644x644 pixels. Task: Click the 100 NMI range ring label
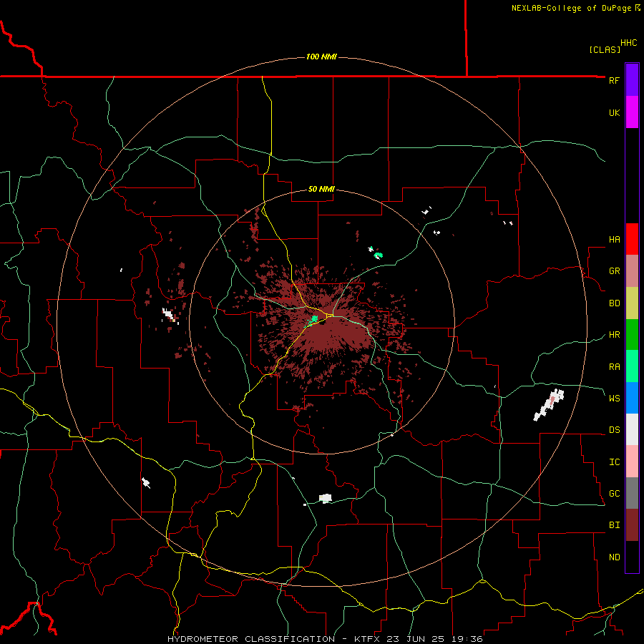[x=321, y=57]
